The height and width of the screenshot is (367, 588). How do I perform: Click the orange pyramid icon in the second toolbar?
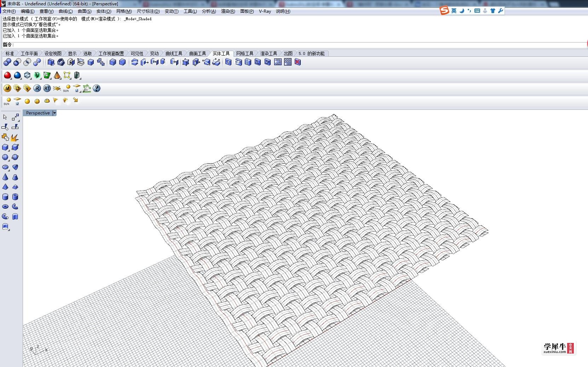tap(57, 75)
